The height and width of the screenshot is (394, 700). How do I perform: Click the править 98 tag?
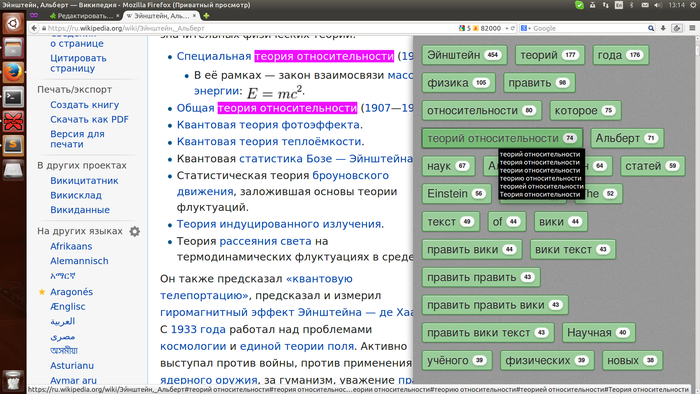[539, 83]
